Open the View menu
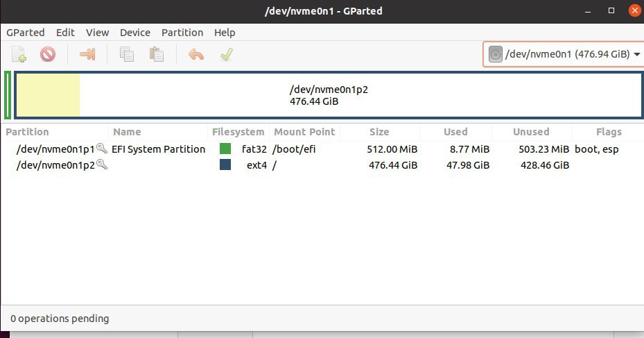The height and width of the screenshot is (338, 644). (x=97, y=33)
